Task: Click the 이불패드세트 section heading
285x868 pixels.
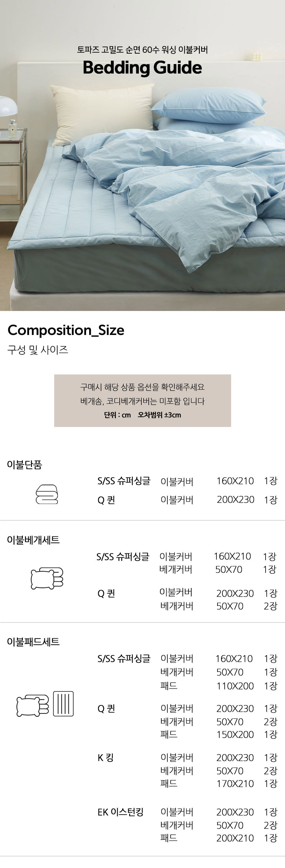Action: (33, 642)
